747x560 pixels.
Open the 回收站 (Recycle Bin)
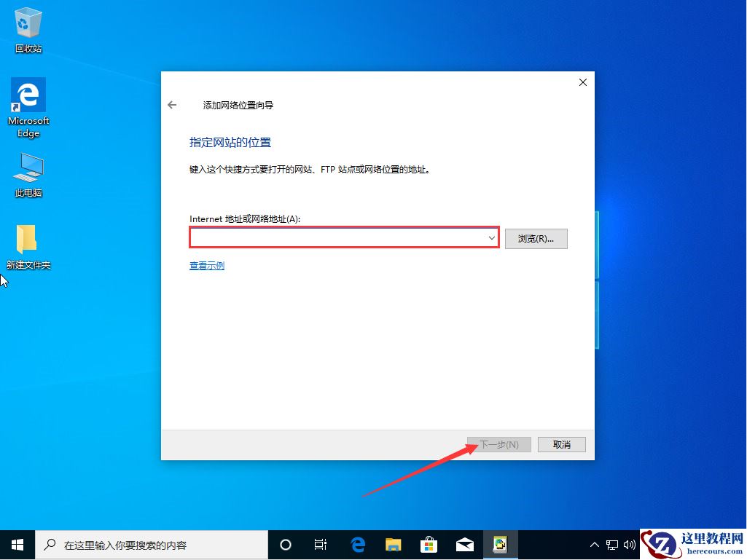click(x=28, y=22)
